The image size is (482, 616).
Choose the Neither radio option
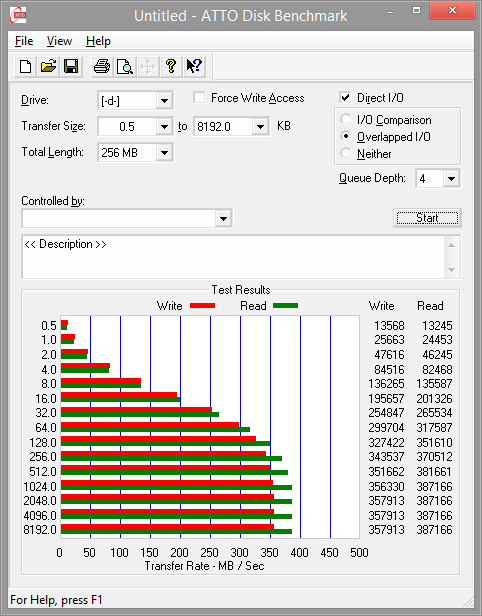[346, 153]
